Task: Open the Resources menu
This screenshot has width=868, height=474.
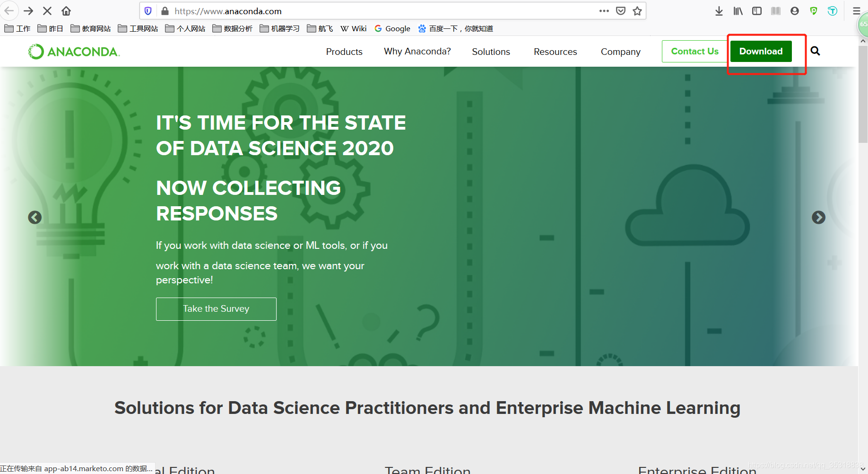Action: click(x=556, y=52)
